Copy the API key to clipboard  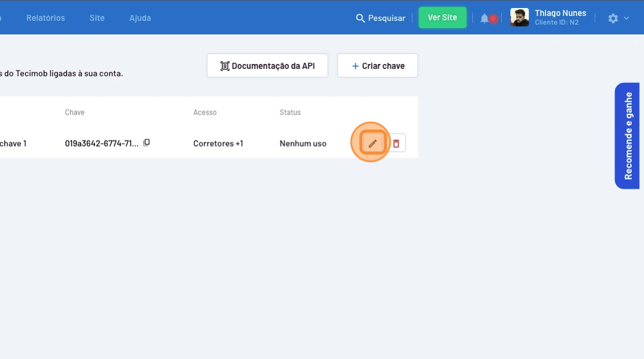147,143
